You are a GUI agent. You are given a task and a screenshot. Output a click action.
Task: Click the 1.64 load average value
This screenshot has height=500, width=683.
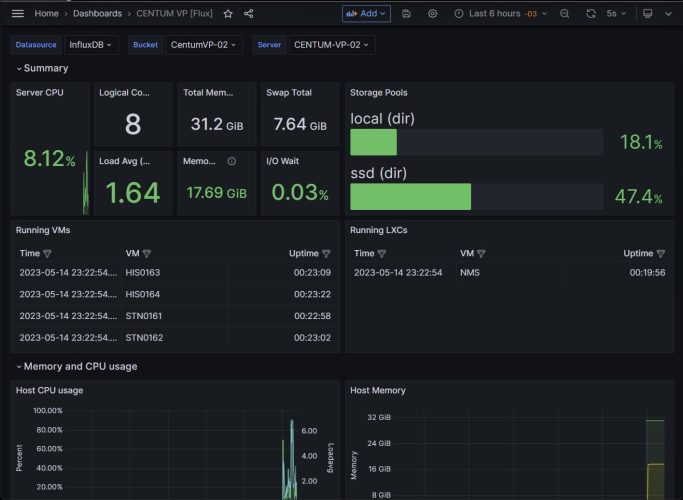click(133, 193)
